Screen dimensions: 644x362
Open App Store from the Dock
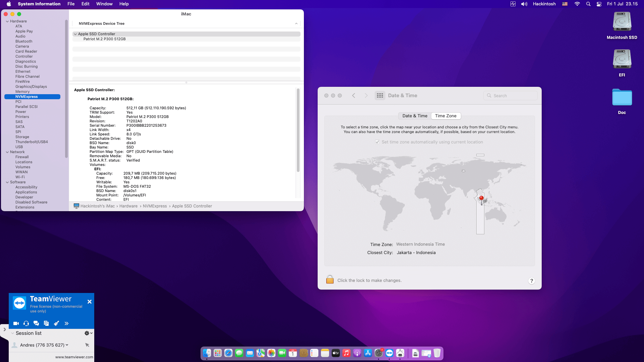pyautogui.click(x=368, y=353)
